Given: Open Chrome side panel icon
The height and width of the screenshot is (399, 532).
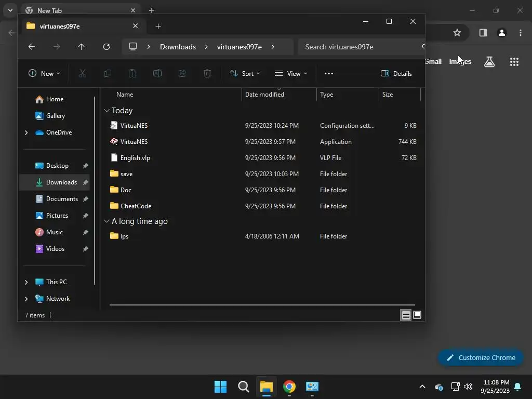Looking at the screenshot, I should tap(483, 33).
